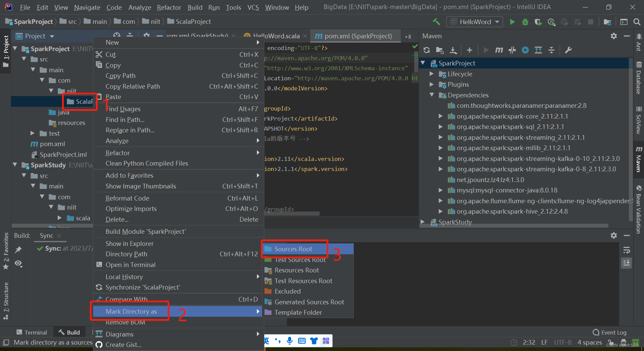Viewport: 644px width, 351px height.
Task: Collapse the Dependencies node in Maven
Action: click(432, 95)
